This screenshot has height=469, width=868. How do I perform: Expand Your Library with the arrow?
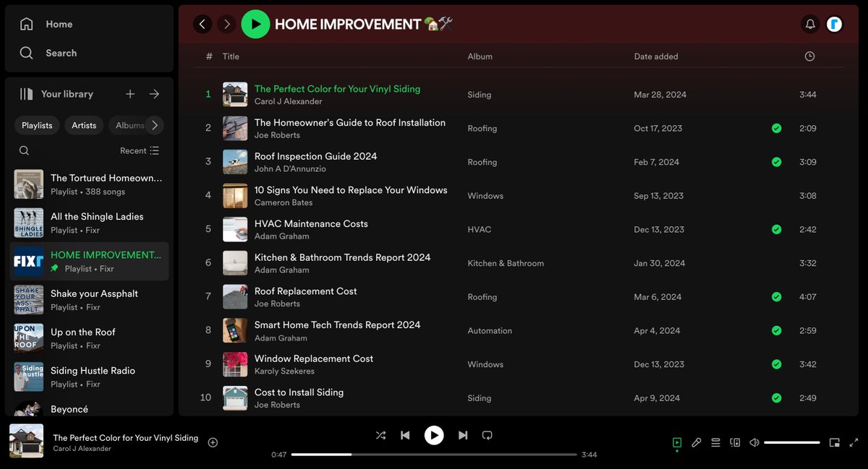click(154, 93)
